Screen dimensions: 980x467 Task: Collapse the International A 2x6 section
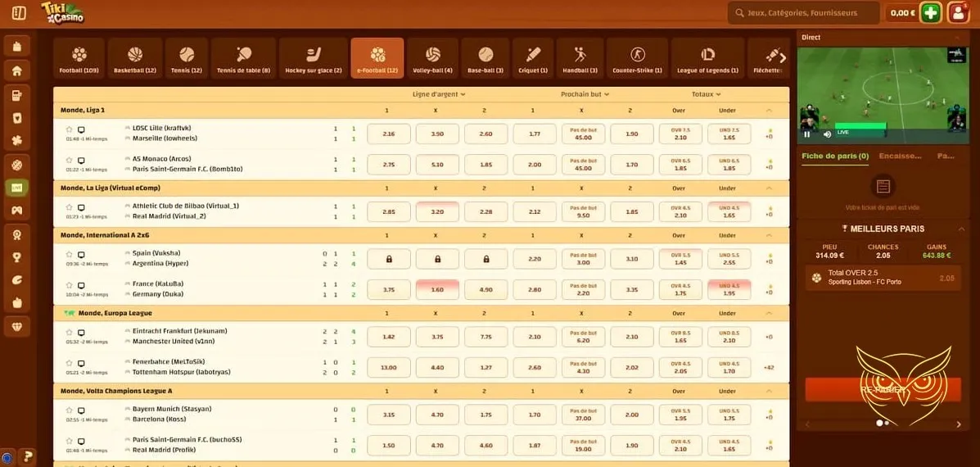[x=769, y=235]
